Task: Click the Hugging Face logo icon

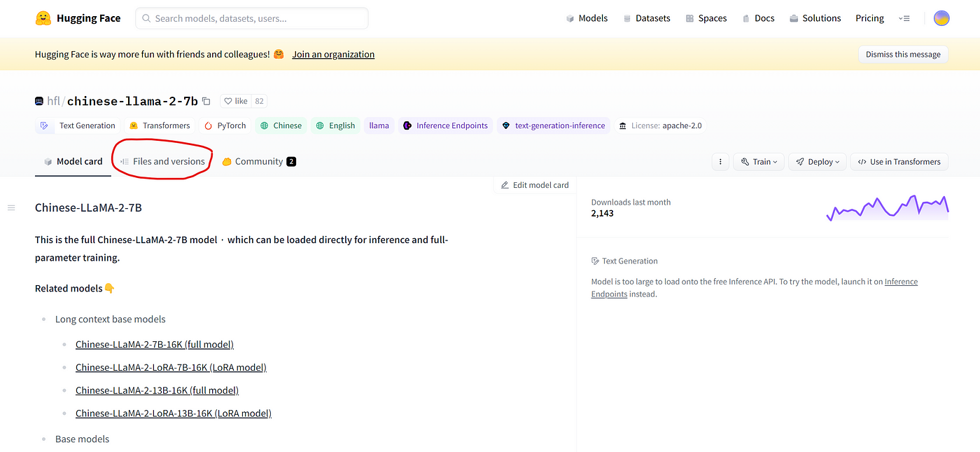Action: coord(43,18)
